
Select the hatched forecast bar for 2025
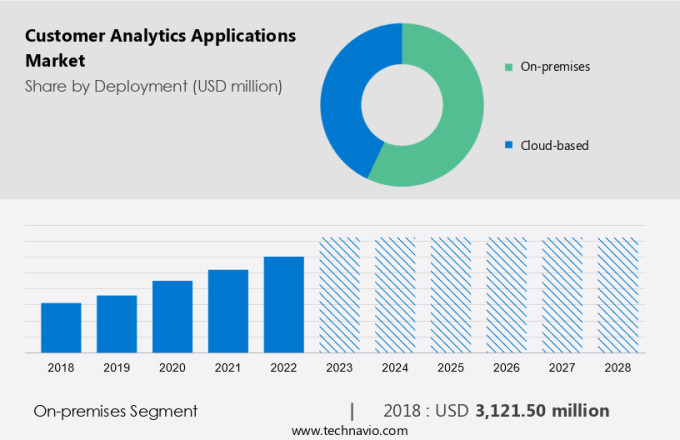coord(450,295)
